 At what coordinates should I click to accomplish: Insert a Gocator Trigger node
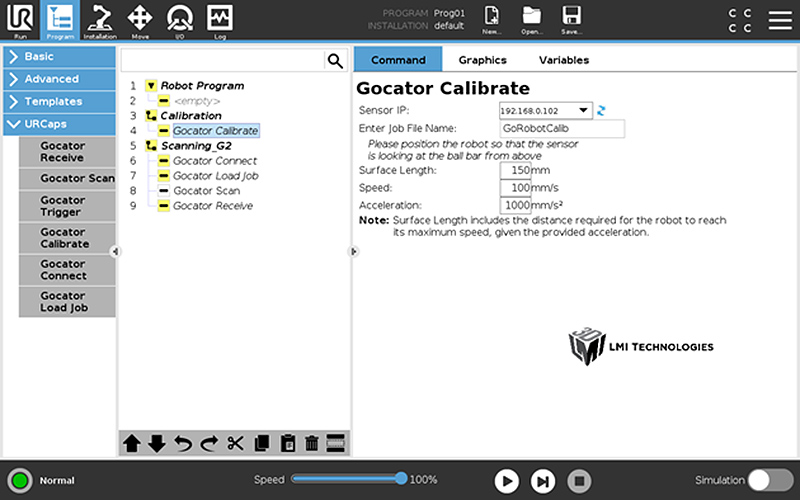click(67, 206)
